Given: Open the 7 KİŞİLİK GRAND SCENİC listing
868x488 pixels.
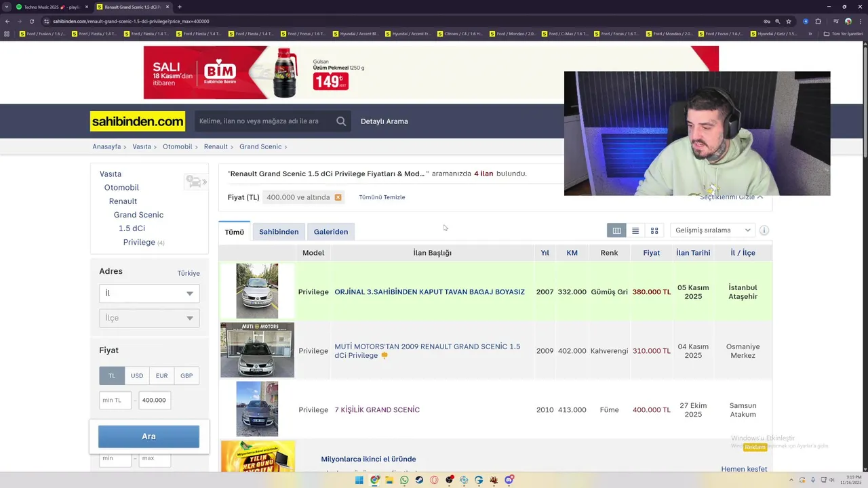Looking at the screenshot, I should pos(377,410).
